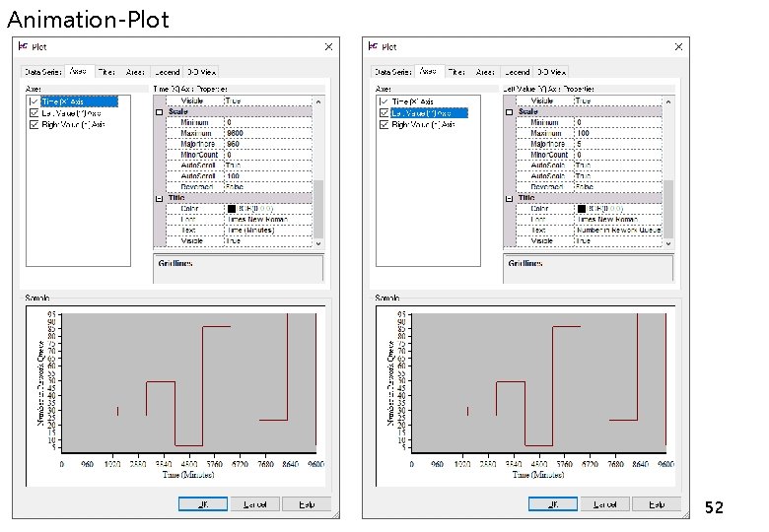The image size is (769, 532).
Task: Click black title Color swatch in left dialog
Action: coord(232,209)
